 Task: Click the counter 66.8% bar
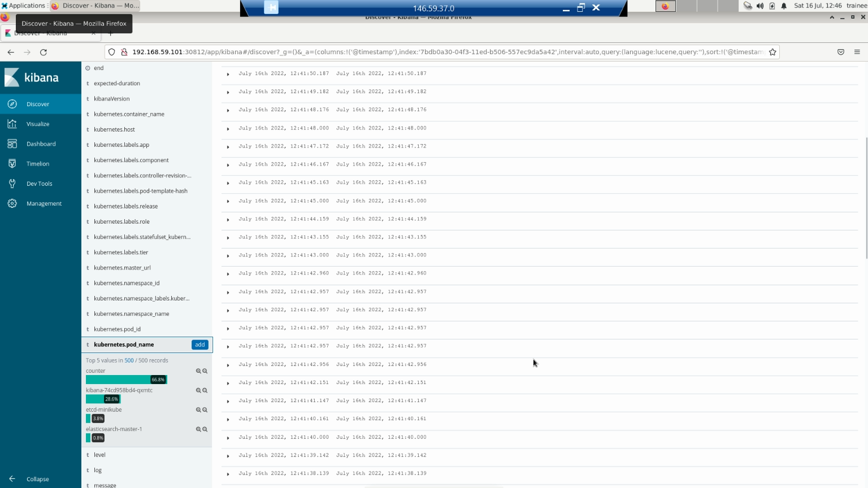click(x=126, y=380)
